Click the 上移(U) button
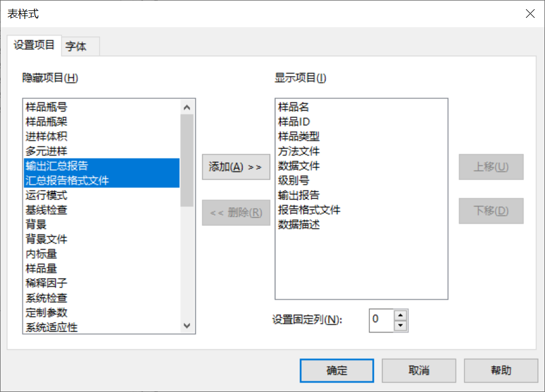 click(491, 167)
